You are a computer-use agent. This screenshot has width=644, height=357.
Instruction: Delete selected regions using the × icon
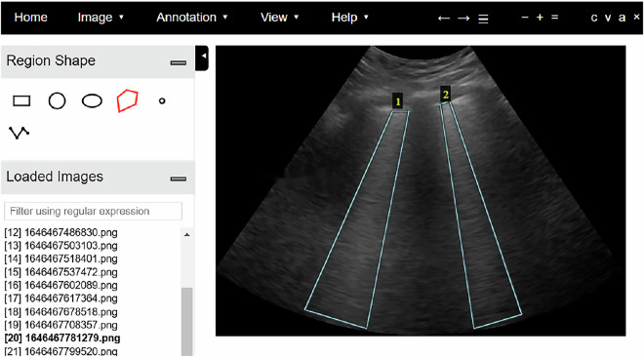pos(636,17)
